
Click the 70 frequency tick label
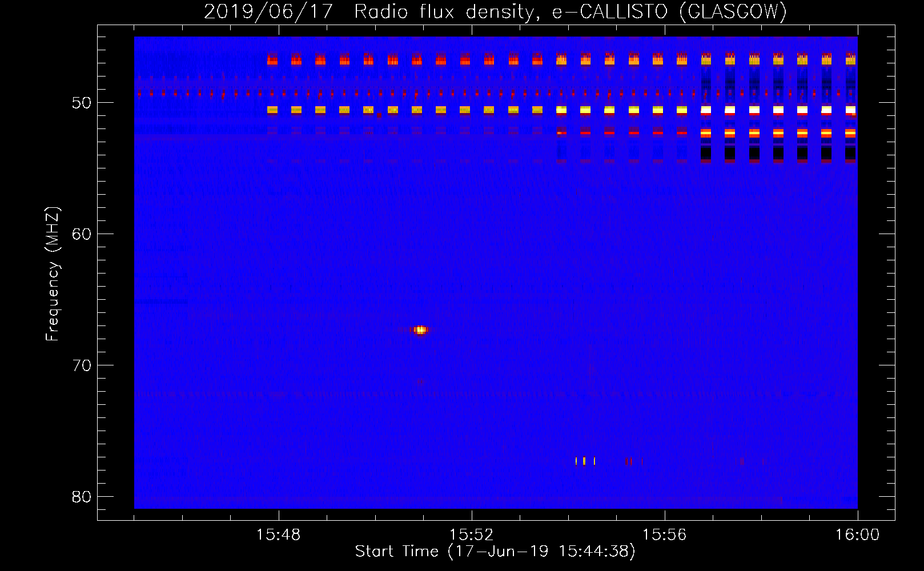[x=82, y=365]
